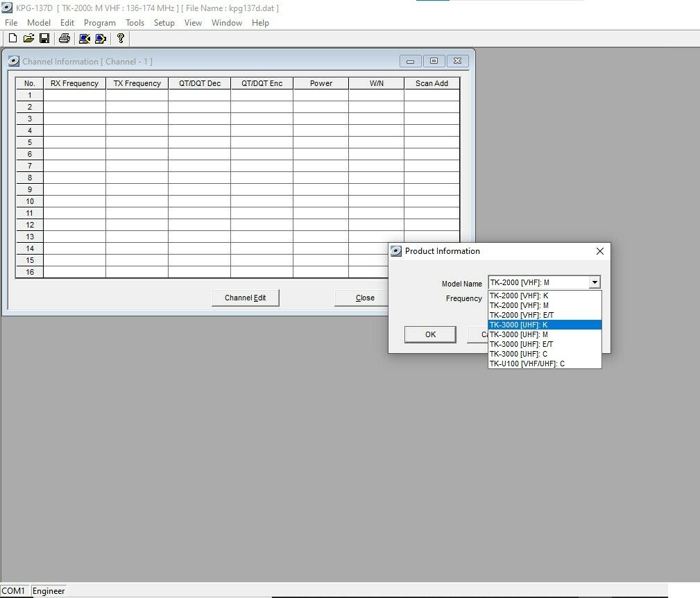Viewport: 700px width, 598px height.
Task: Select channel row number 1
Action: coord(30,95)
